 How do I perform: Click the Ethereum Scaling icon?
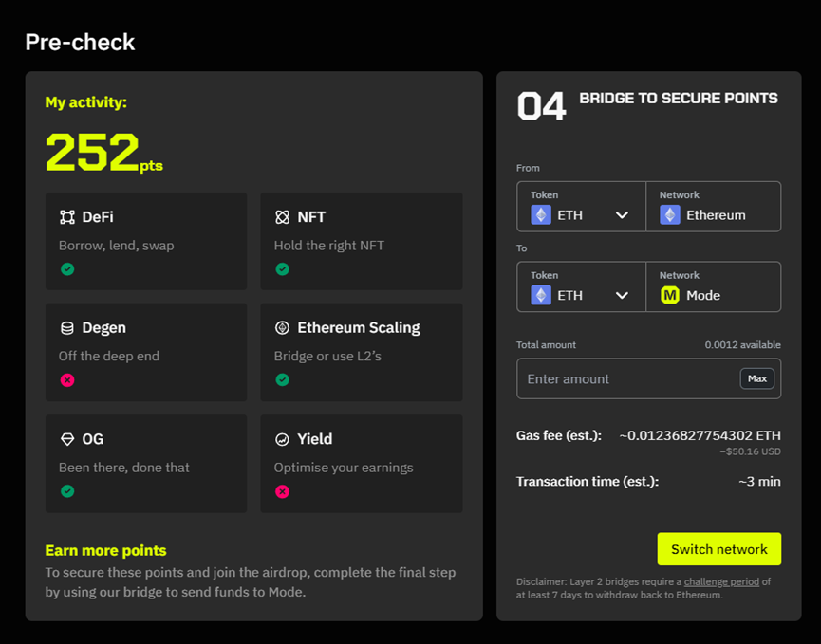coord(282,328)
